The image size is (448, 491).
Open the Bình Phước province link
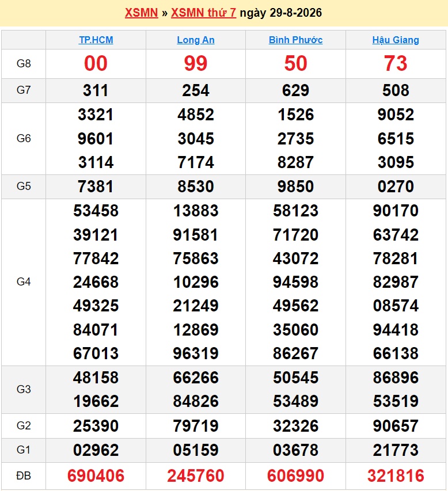click(295, 40)
